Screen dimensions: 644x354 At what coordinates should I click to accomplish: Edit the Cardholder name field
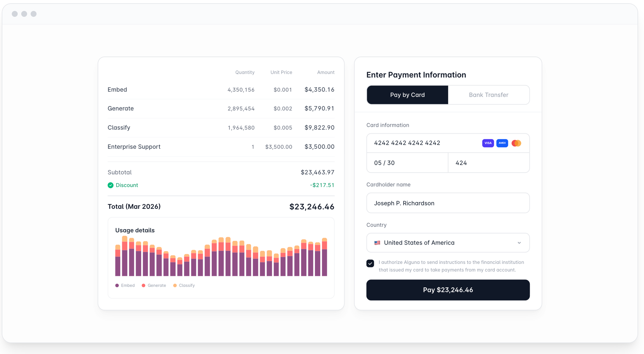coord(448,203)
